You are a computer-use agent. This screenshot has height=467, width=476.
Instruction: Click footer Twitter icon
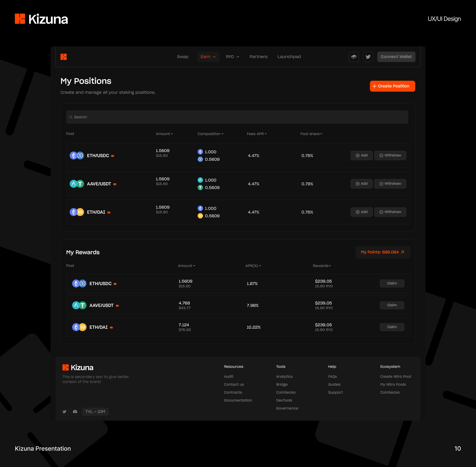tap(64, 412)
